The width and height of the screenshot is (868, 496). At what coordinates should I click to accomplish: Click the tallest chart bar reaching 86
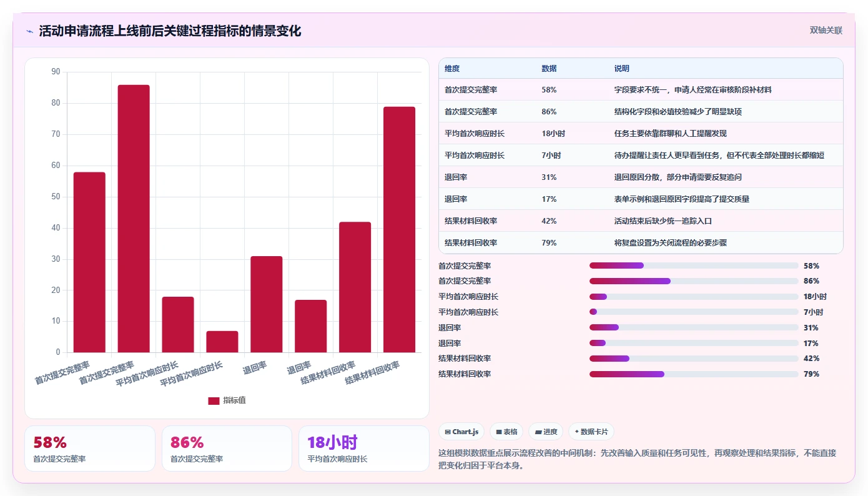pyautogui.click(x=134, y=219)
